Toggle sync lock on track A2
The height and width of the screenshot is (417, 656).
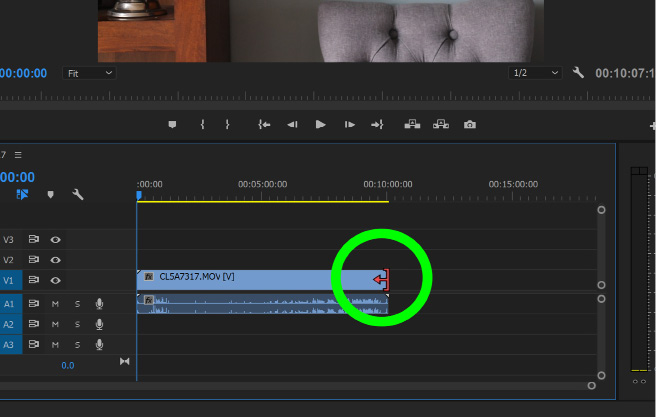pyautogui.click(x=33, y=324)
